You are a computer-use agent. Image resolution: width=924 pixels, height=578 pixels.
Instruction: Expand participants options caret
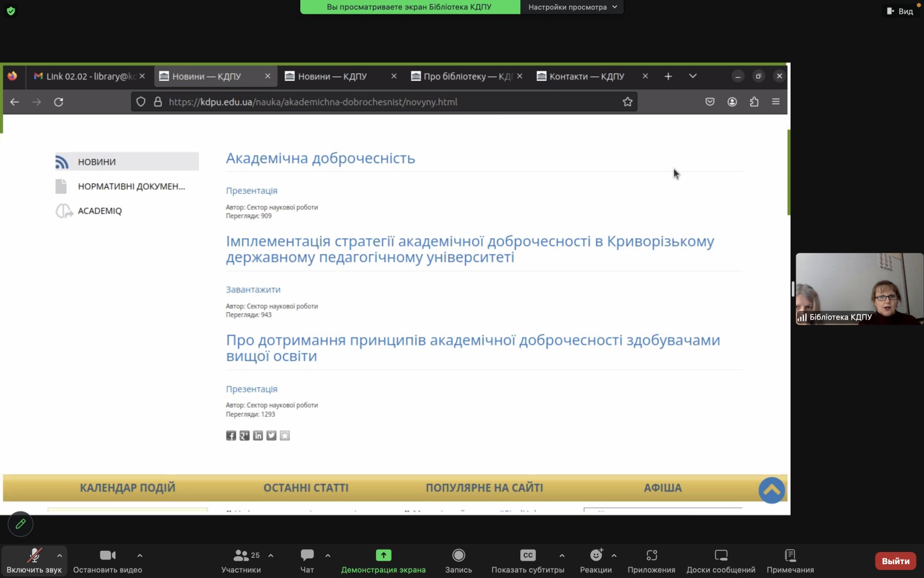pos(271,555)
